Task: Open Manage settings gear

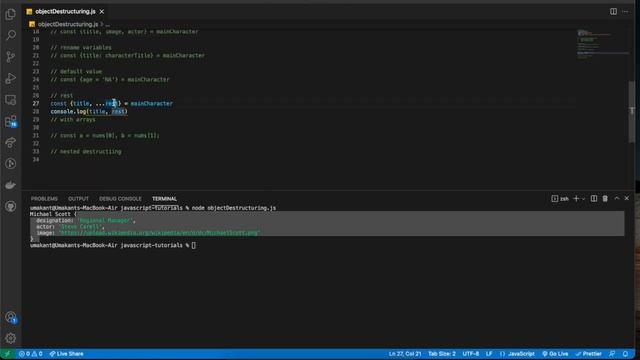Action: click(11, 338)
